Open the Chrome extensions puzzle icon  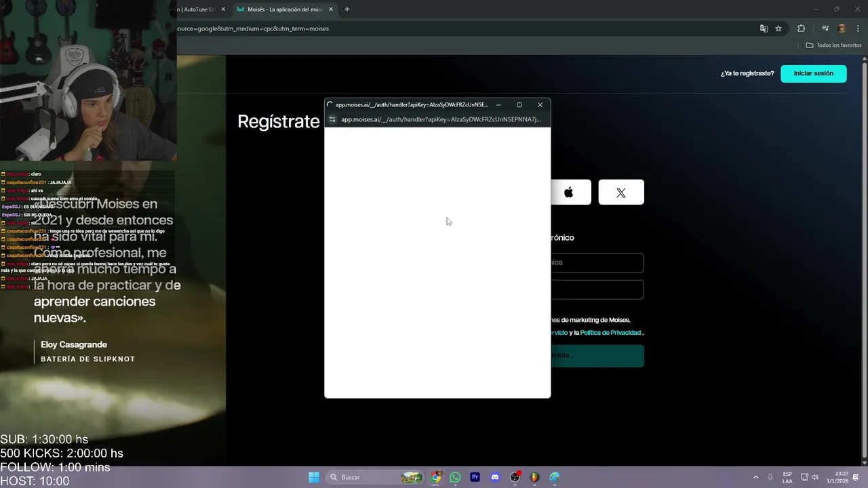[801, 28]
